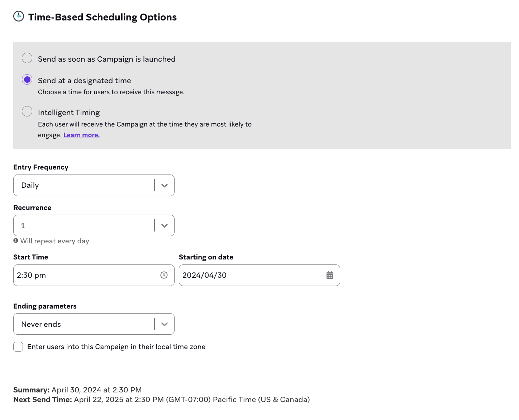
Task: Expand the Recurrence dropdown chevron
Action: (165, 226)
